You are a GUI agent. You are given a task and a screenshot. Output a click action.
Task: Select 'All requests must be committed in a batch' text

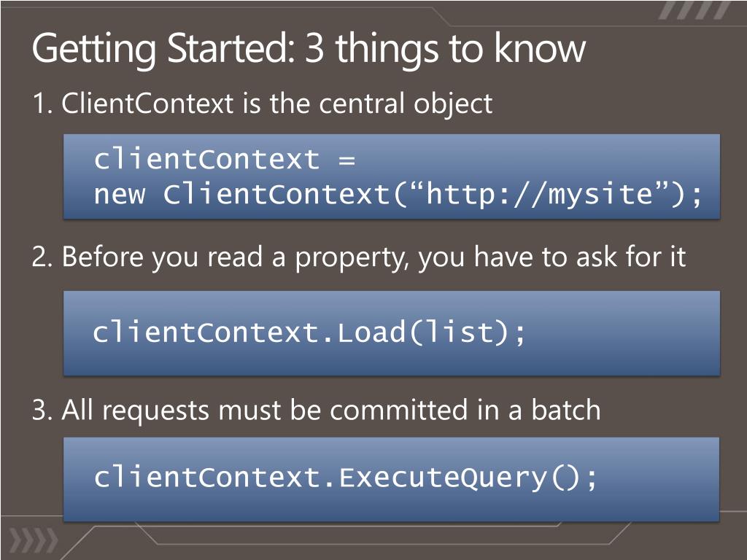point(331,410)
